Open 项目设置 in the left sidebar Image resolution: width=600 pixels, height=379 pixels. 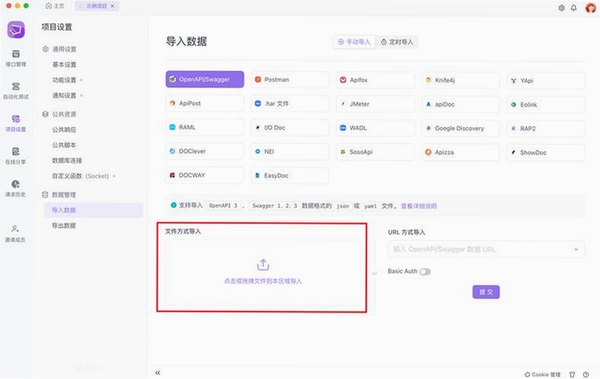16,123
